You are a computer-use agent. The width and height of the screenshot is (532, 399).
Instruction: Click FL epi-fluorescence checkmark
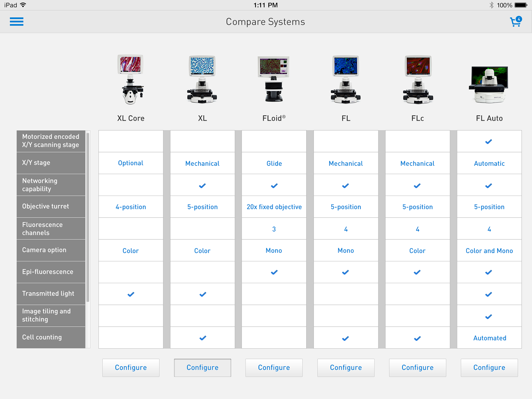tap(346, 272)
